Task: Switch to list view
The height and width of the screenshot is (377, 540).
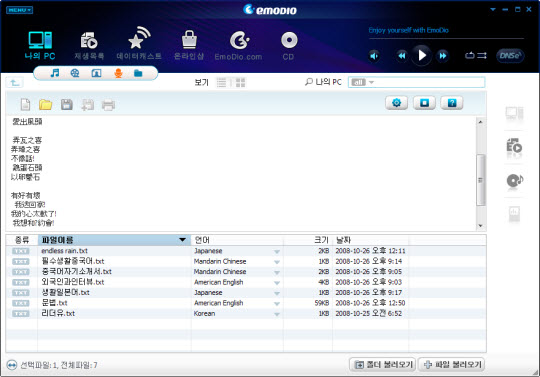Action: 221,83
